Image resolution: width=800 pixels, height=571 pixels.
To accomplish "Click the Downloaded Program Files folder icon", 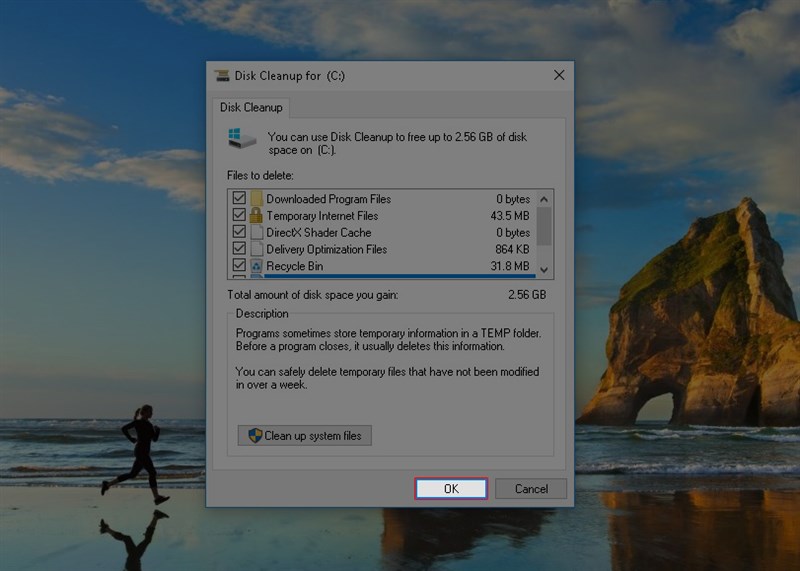I will pos(257,199).
